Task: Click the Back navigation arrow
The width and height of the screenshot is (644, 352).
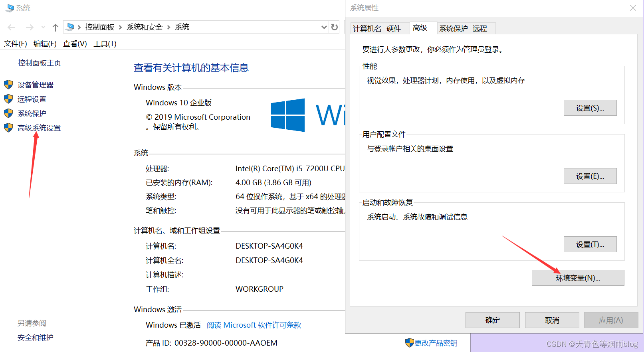Action: (11, 27)
